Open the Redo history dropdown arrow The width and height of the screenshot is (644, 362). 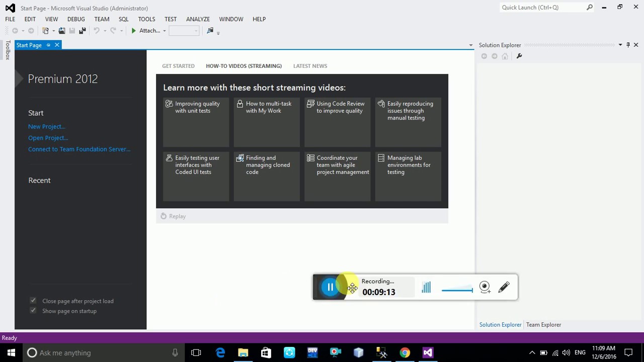click(x=121, y=31)
